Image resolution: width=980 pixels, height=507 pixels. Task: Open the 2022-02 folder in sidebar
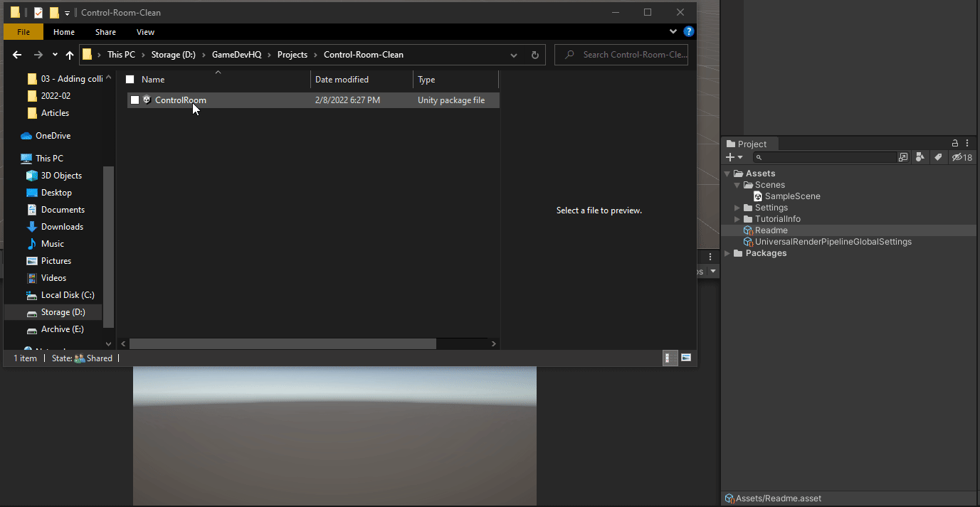pyautogui.click(x=48, y=96)
